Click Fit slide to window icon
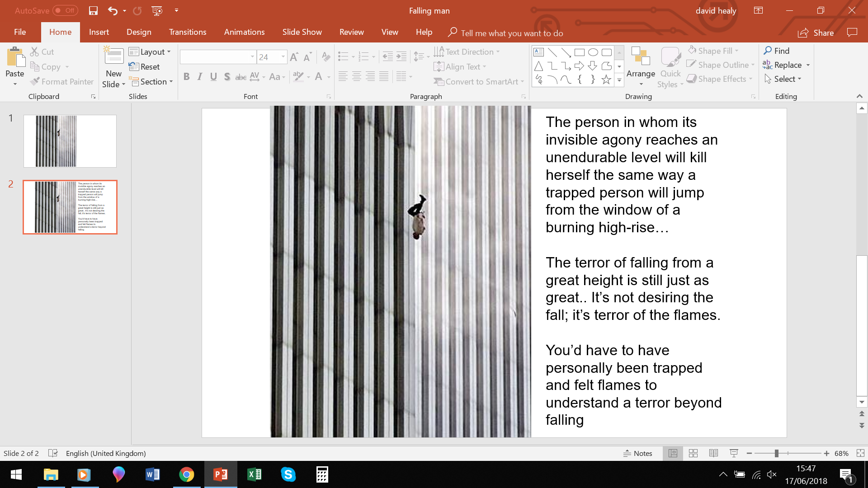The height and width of the screenshot is (488, 868). [x=860, y=453]
